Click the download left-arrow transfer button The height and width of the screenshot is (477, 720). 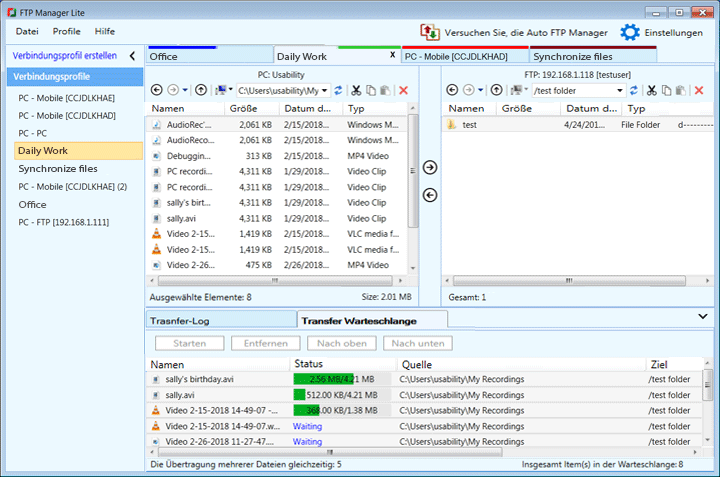click(430, 194)
